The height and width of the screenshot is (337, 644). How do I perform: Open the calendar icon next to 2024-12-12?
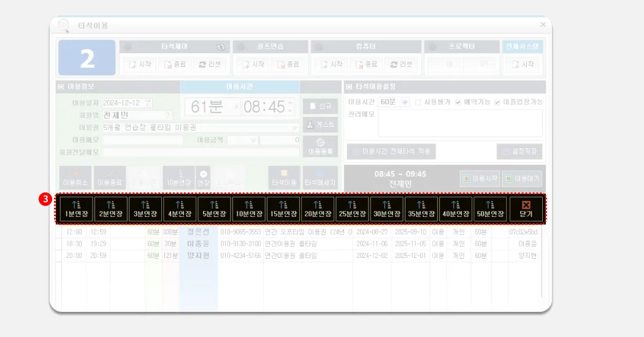tap(148, 103)
